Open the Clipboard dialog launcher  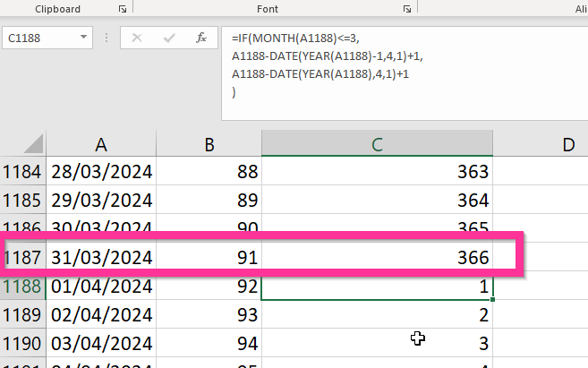click(x=122, y=8)
